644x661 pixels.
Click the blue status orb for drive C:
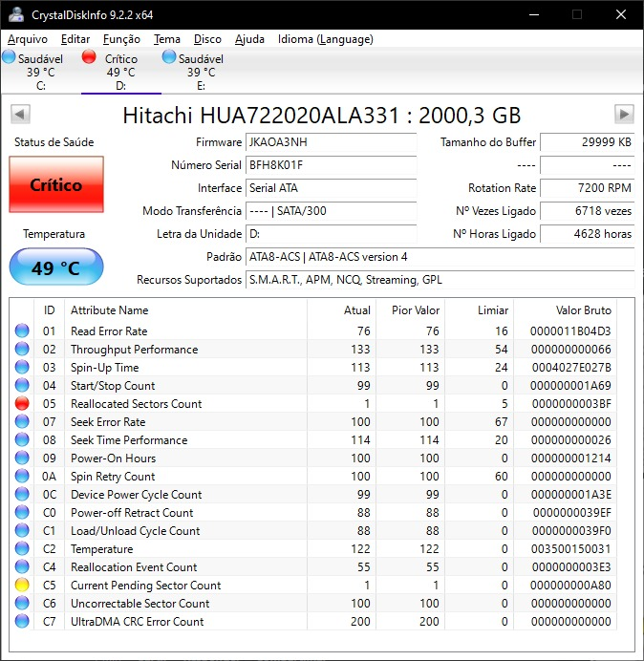(9, 57)
